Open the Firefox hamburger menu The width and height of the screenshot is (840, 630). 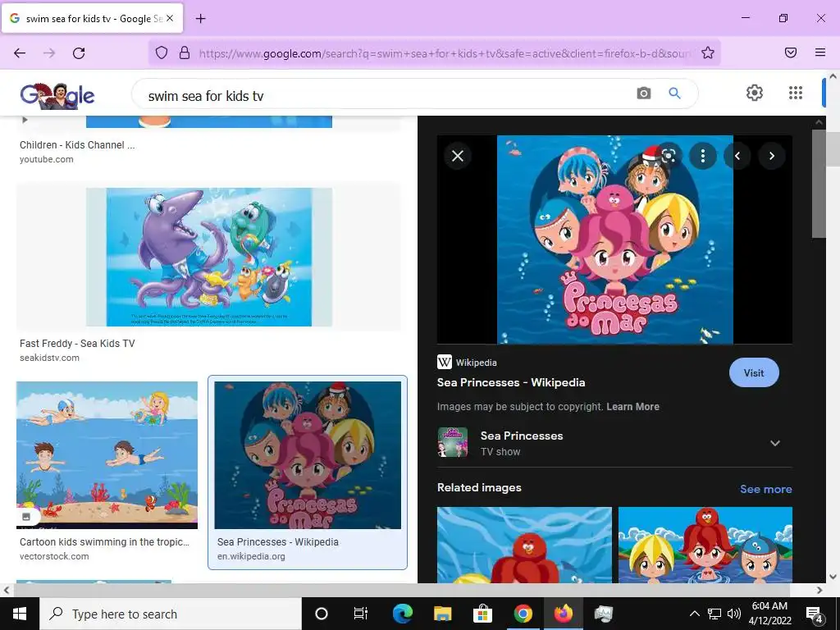click(820, 52)
